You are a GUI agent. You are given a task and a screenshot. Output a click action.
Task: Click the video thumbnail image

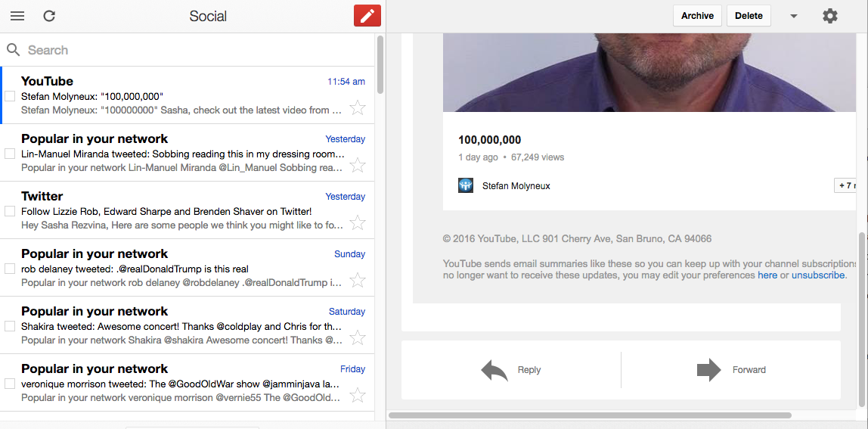[649, 72]
